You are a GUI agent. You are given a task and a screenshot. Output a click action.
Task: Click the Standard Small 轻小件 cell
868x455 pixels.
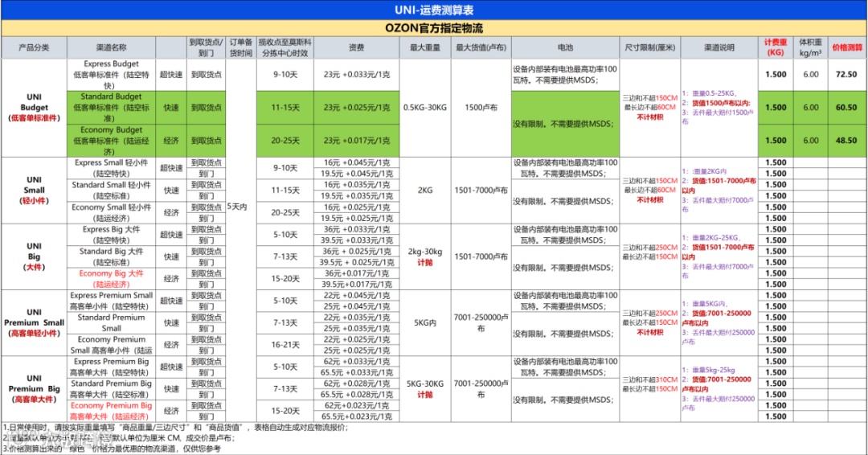pos(111,191)
